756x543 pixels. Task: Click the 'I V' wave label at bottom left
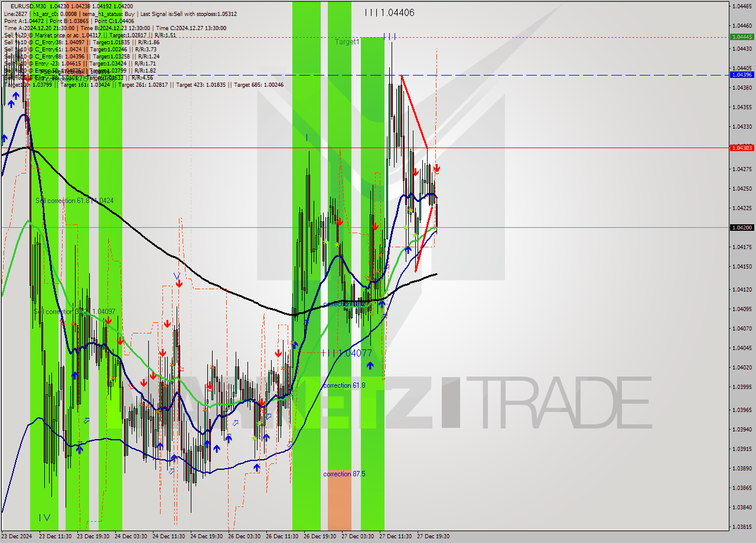click(45, 518)
